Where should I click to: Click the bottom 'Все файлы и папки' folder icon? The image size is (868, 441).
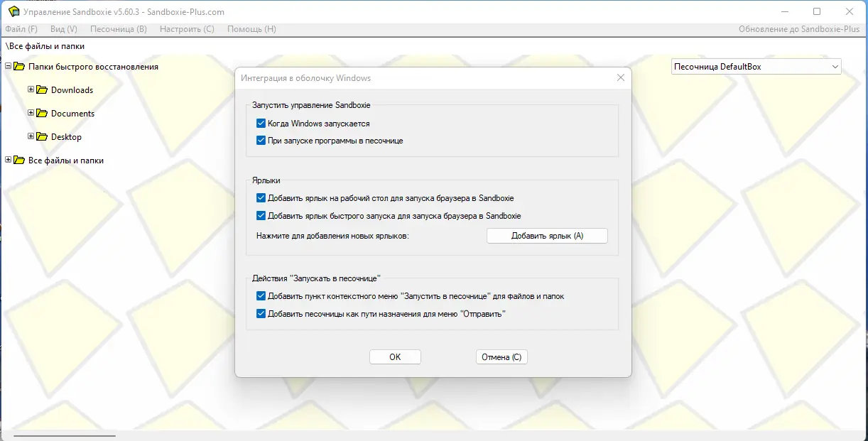(x=19, y=160)
